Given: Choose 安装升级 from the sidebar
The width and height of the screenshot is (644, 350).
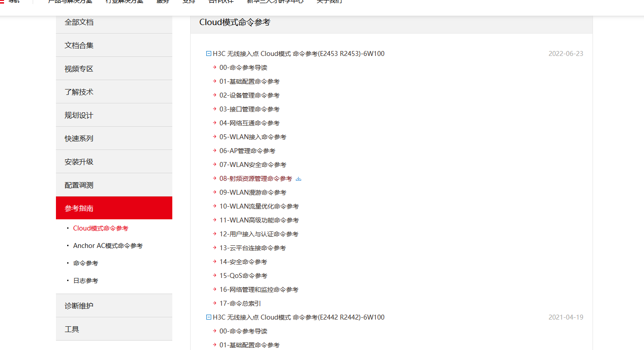Looking at the screenshot, I should point(114,162).
